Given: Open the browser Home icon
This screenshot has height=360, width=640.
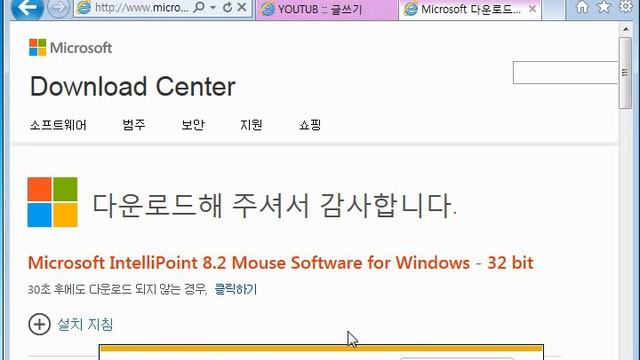Looking at the screenshot, I should click(x=582, y=7).
